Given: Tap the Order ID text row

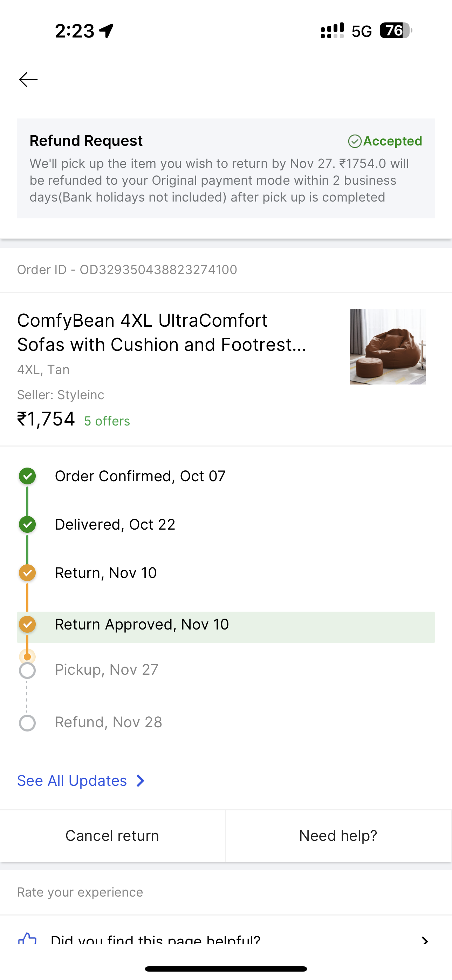Looking at the screenshot, I should point(127,270).
